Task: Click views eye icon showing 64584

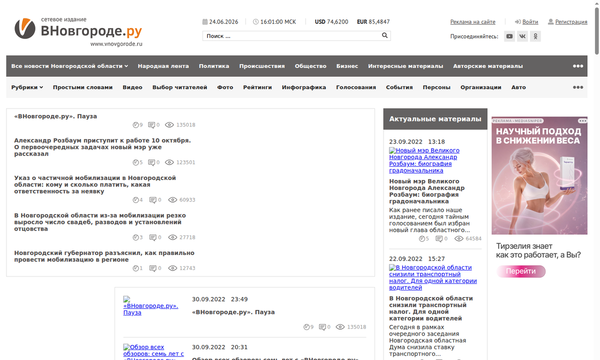Action: click(459, 239)
